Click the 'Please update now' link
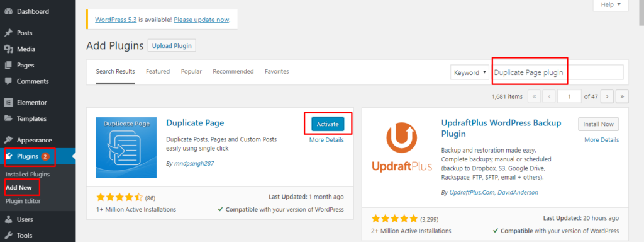This screenshot has width=644, height=242. point(201,20)
